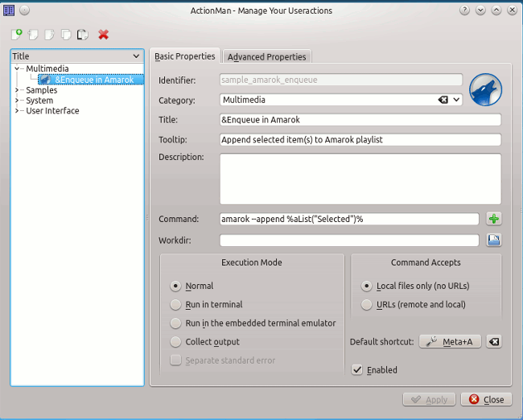
Task: Browse for Workdir folder icon
Action: coord(494,241)
